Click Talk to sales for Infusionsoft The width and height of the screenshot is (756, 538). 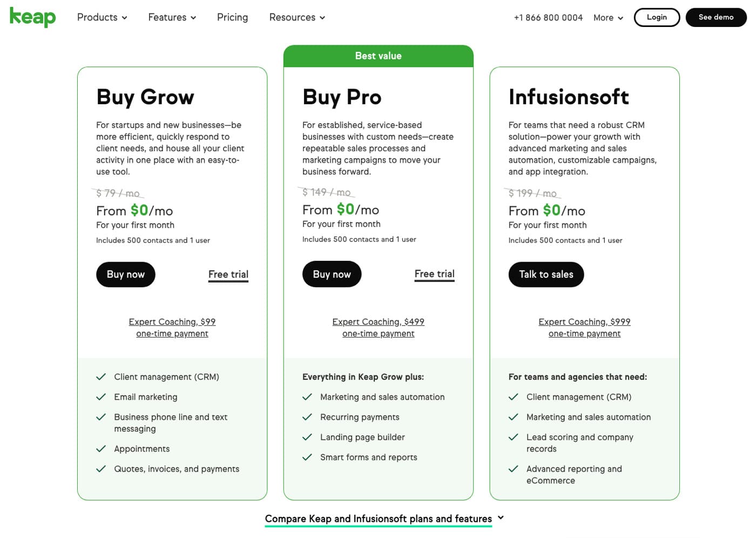point(546,274)
